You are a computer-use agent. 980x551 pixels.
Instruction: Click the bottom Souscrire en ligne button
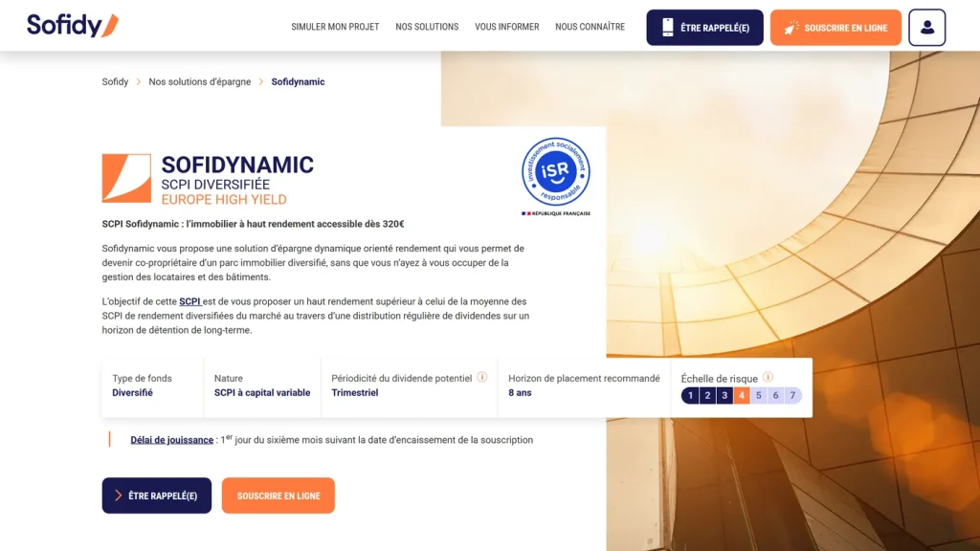point(278,496)
